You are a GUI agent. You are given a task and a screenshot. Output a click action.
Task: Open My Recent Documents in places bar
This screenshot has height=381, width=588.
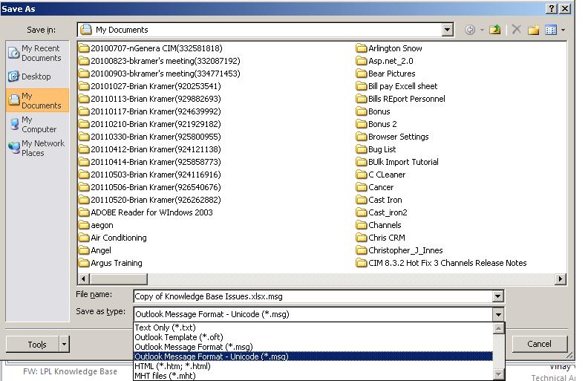click(x=37, y=53)
